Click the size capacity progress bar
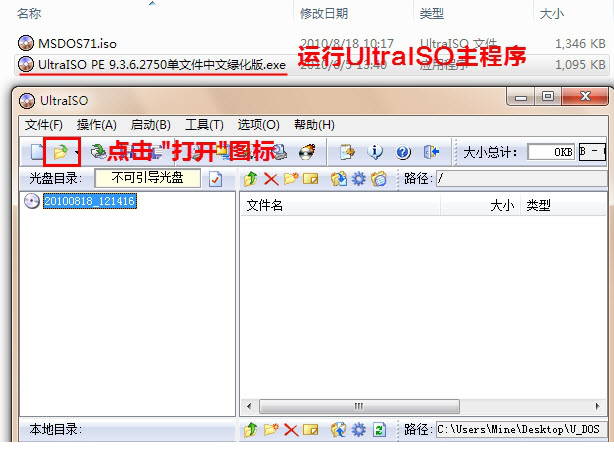614x459 pixels. click(592, 152)
